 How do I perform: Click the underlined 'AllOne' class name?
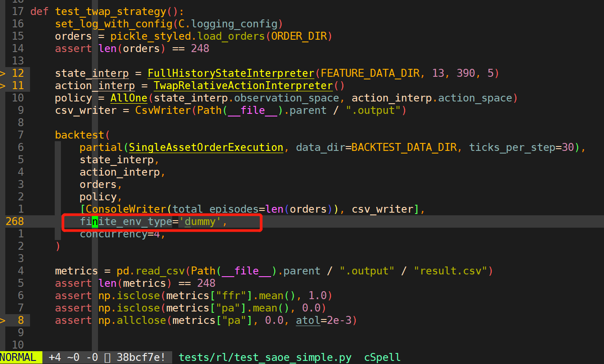pos(129,98)
